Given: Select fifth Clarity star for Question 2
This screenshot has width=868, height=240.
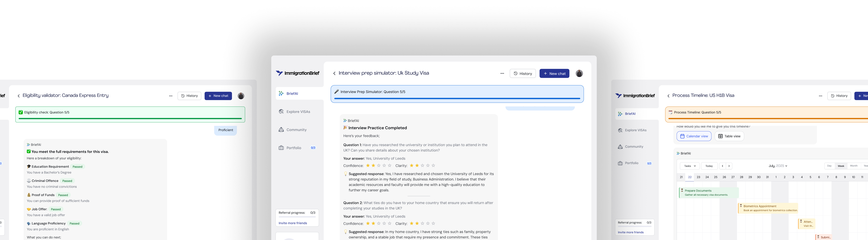Looking at the screenshot, I should [433, 224].
